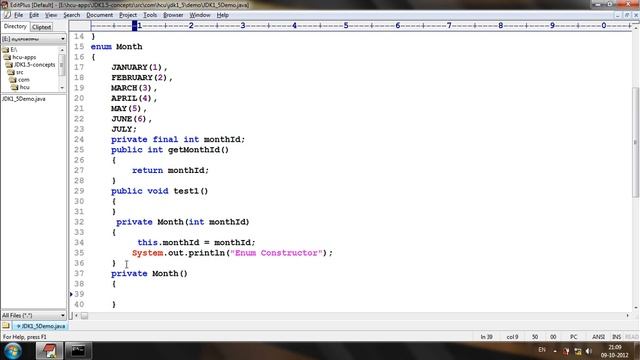The height and width of the screenshot is (360, 640).
Task: Open the Browser menu
Action: 173,15
